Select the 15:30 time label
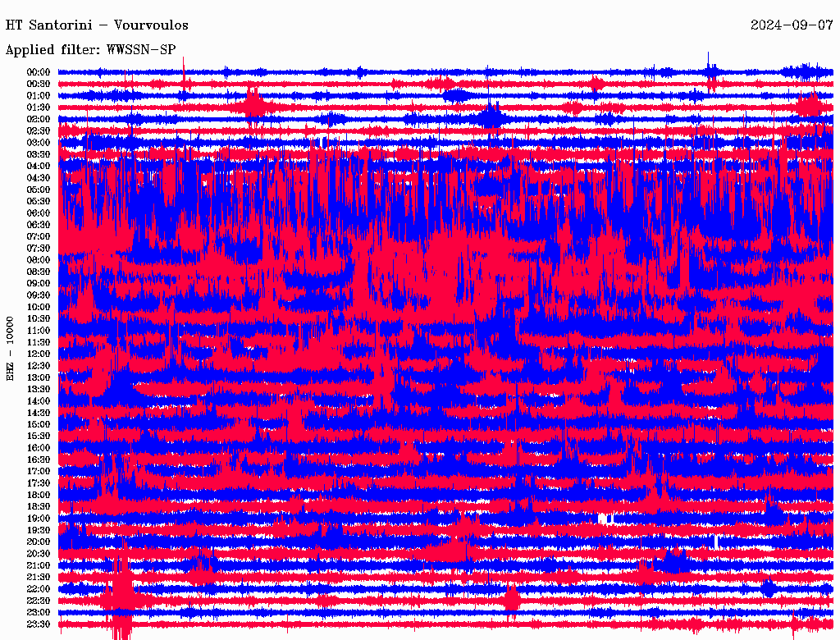The width and height of the screenshot is (840, 640). tap(39, 437)
